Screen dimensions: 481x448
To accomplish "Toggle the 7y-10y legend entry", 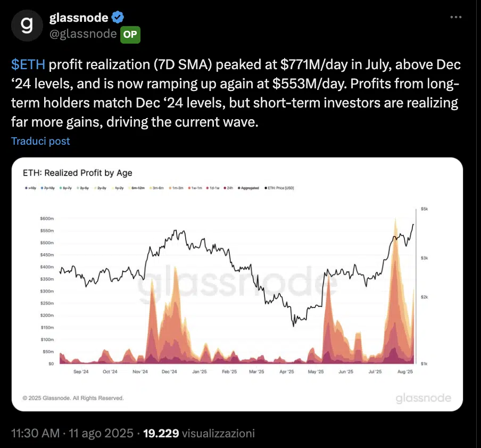I will [x=43, y=187].
